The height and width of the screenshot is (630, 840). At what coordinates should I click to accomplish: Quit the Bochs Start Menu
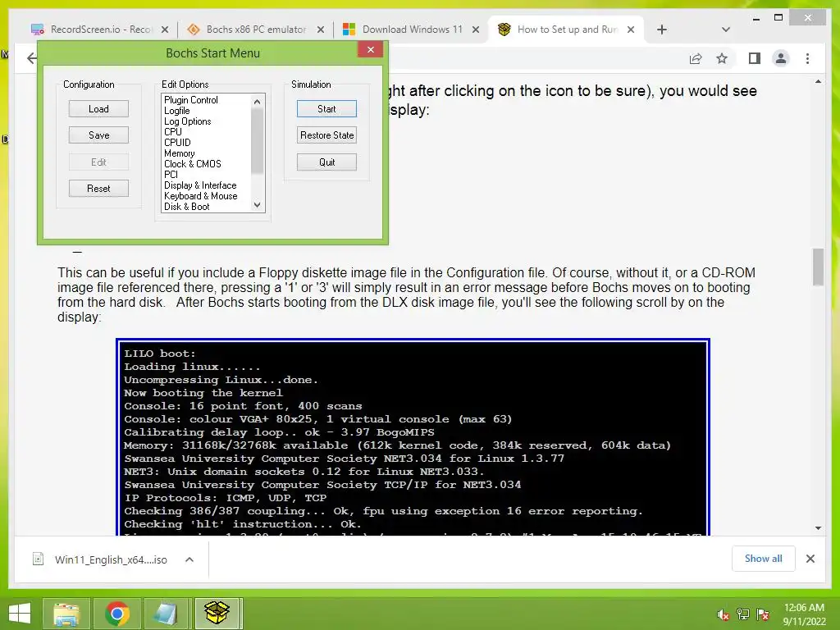pyautogui.click(x=326, y=162)
